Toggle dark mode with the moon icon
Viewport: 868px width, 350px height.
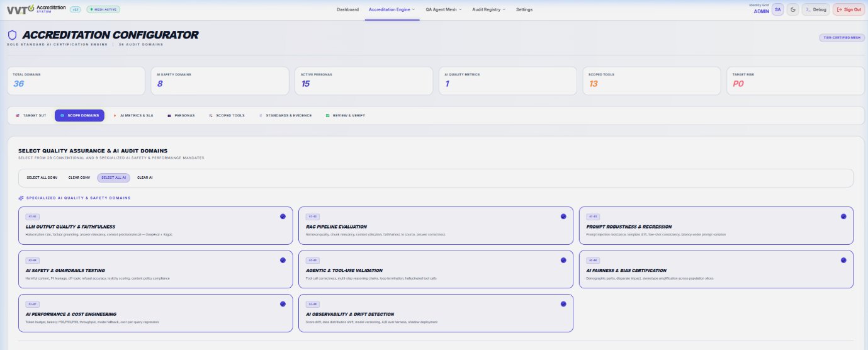tap(792, 9)
